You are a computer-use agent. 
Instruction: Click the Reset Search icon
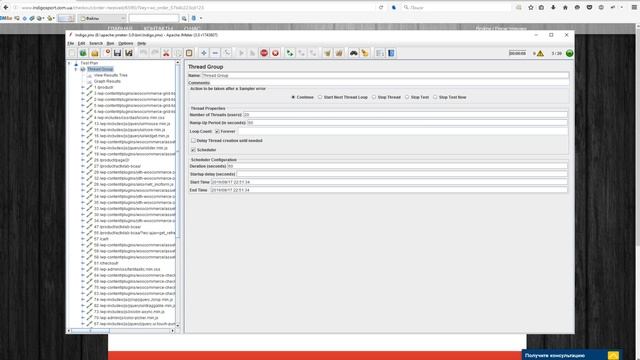(365, 53)
